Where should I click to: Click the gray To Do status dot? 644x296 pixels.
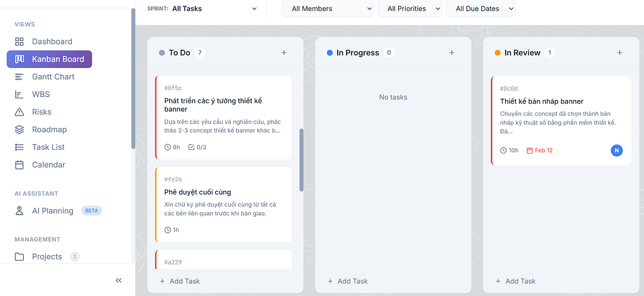click(x=162, y=53)
